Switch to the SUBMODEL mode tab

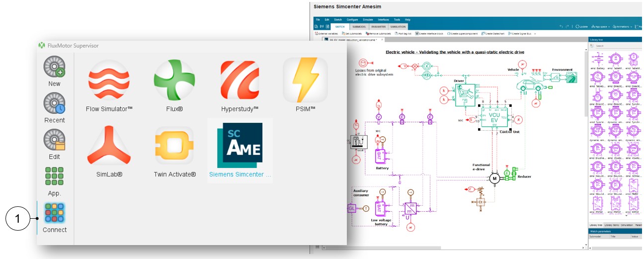[359, 26]
